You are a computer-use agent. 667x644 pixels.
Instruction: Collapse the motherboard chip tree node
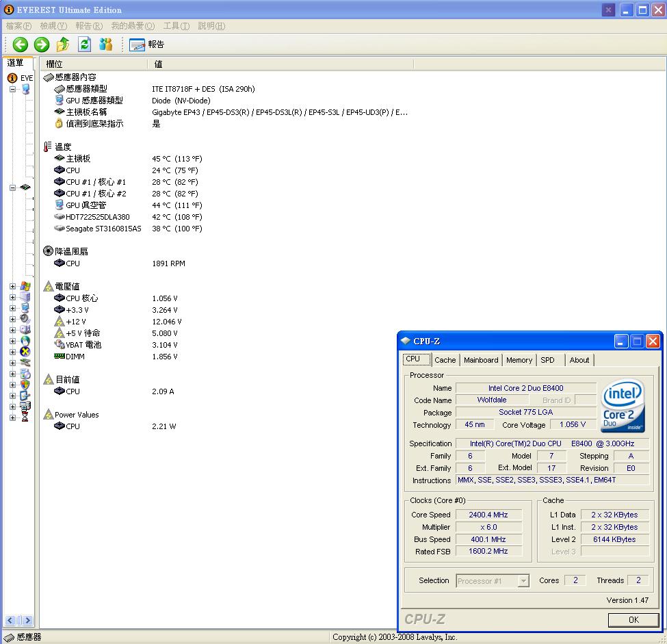(x=13, y=188)
